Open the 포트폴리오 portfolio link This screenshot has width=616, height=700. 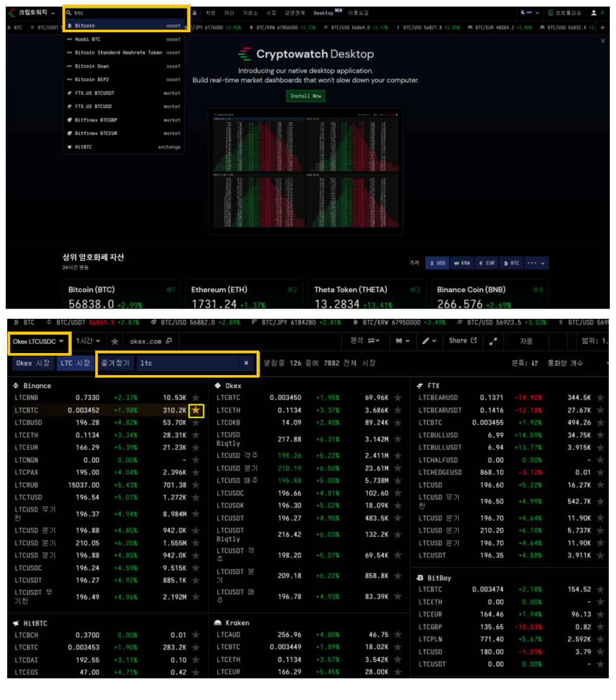coord(565,13)
